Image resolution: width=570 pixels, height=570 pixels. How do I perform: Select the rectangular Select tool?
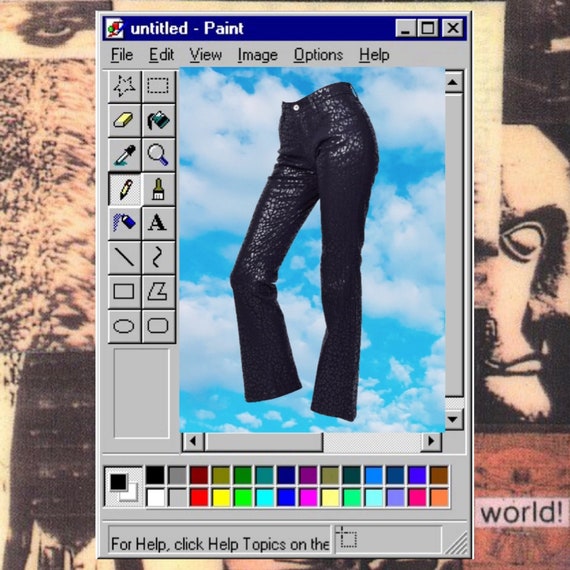pyautogui.click(x=158, y=86)
